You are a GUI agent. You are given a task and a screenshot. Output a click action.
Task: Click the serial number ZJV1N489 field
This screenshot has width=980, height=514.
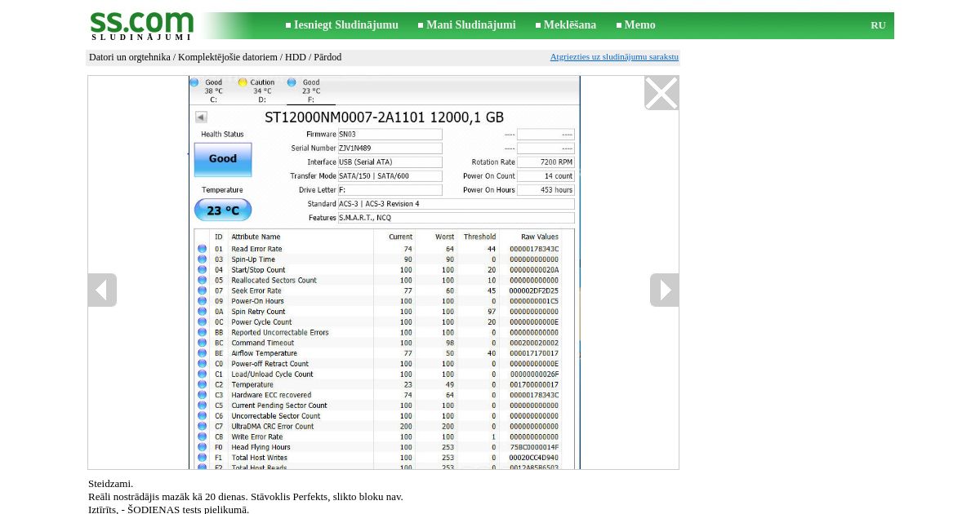pyautogui.click(x=390, y=148)
